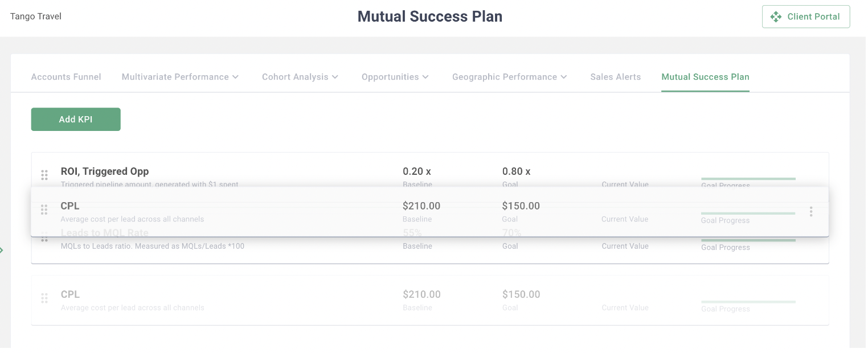Grab the drag handle on ROI, Triggered Opp row

pyautogui.click(x=44, y=175)
